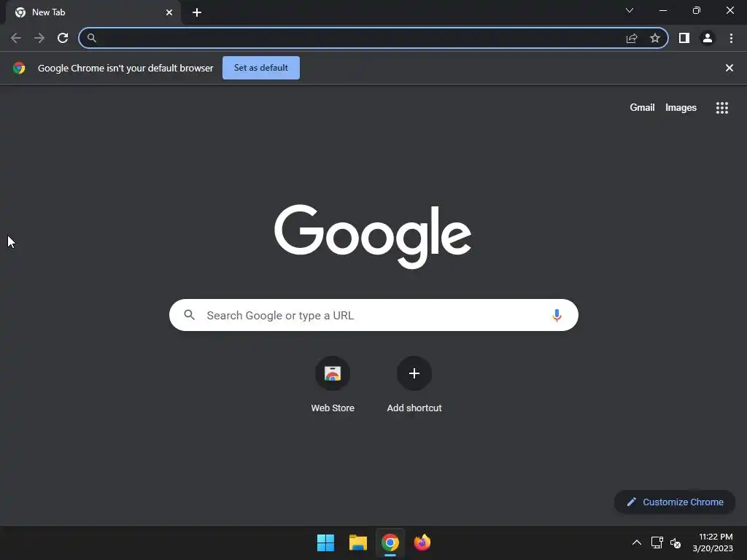Click the Google search box

click(x=373, y=315)
